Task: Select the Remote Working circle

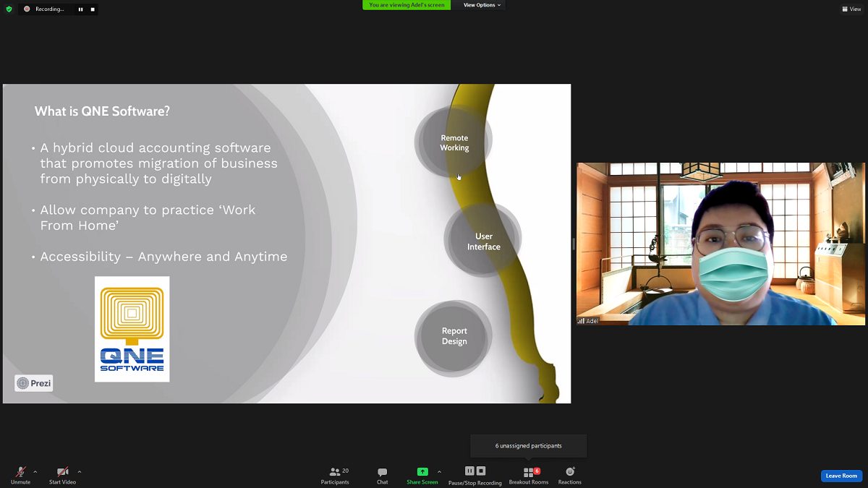Action: pos(454,142)
